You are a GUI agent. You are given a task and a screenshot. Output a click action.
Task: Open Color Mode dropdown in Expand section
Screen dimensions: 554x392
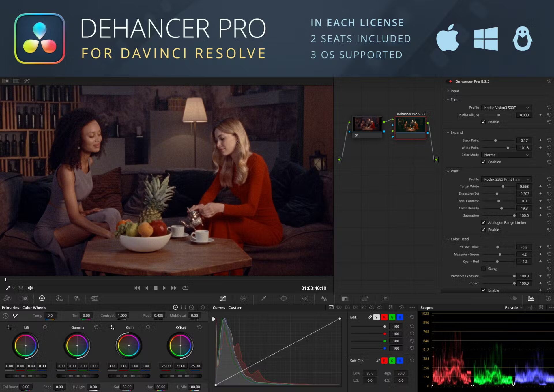click(x=506, y=154)
